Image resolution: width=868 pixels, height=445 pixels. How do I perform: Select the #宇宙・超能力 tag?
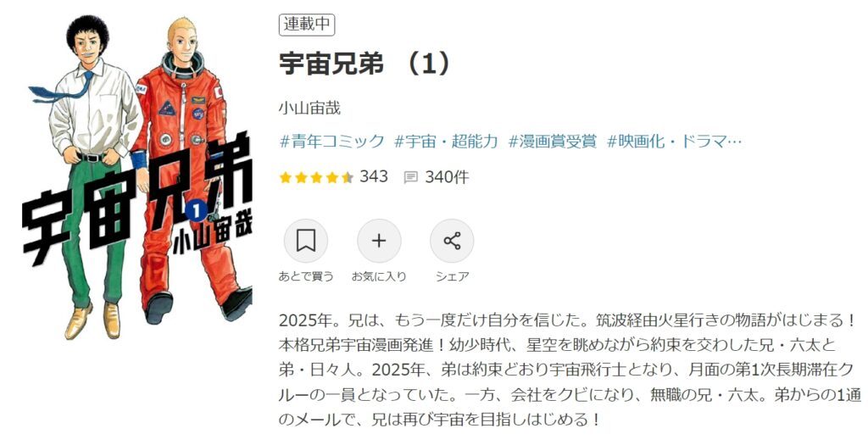446,142
